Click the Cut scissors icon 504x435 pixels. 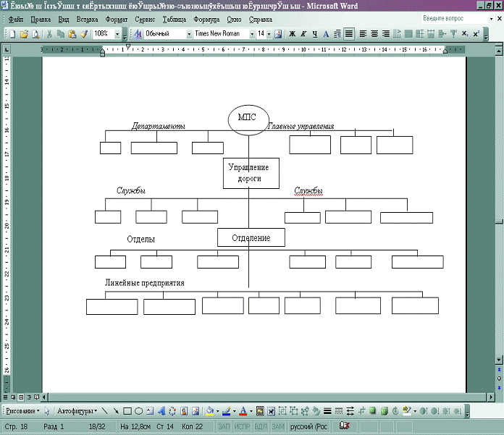point(49,34)
